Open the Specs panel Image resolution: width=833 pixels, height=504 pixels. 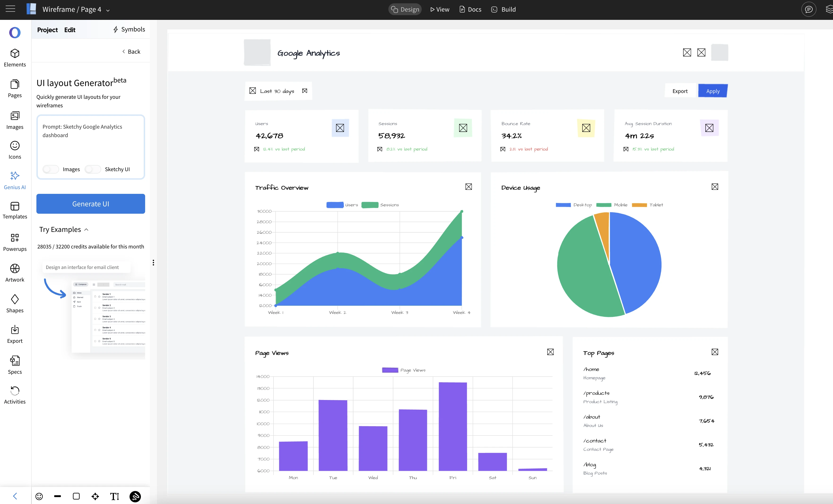coord(14,365)
